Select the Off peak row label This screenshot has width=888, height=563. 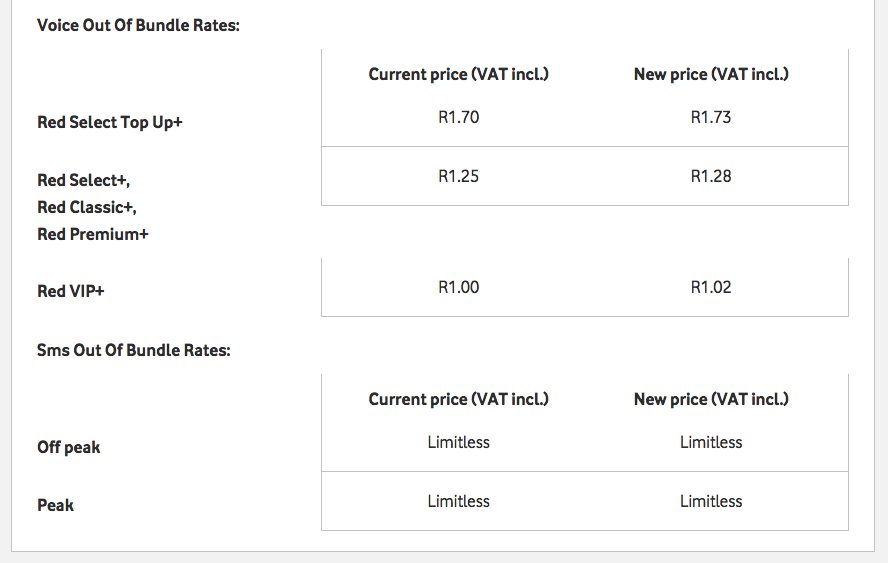[69, 447]
